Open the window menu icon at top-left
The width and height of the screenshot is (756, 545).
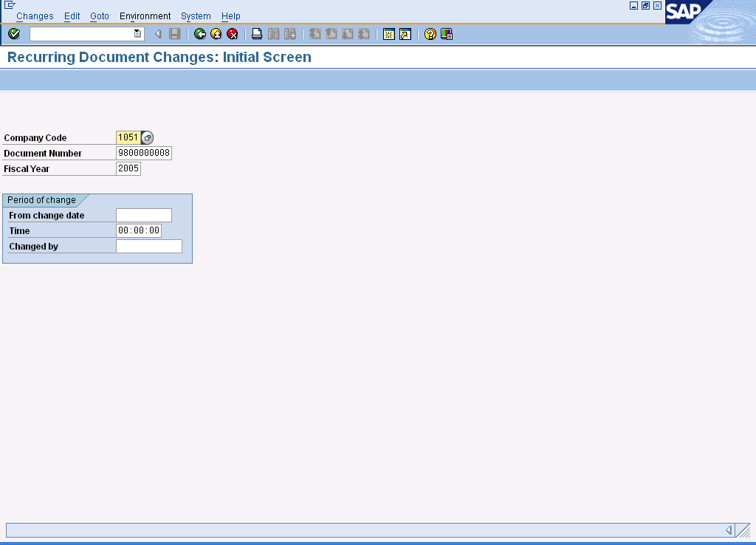pyautogui.click(x=10, y=5)
